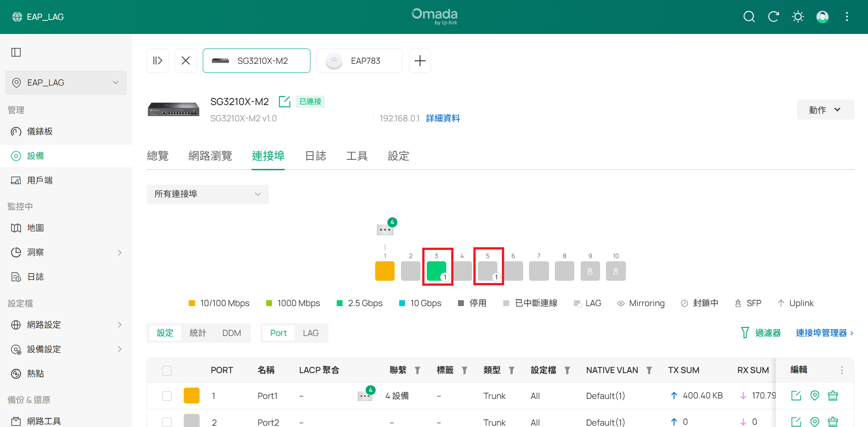Click the expand device panel icon

point(157,61)
